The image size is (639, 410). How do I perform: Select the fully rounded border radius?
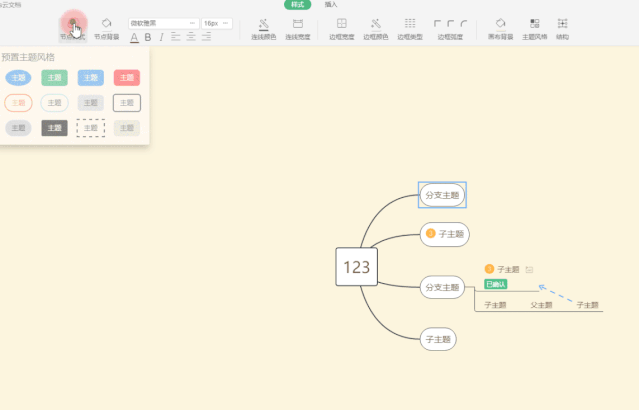463,23
